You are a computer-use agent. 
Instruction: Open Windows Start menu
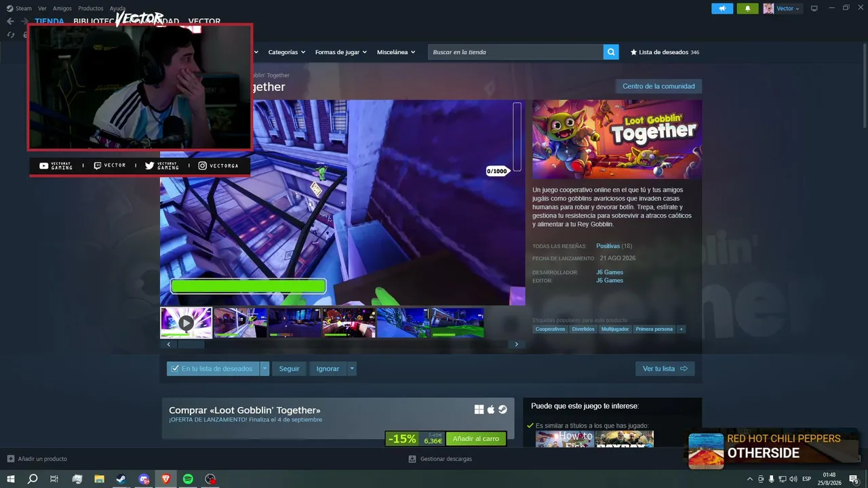11,479
